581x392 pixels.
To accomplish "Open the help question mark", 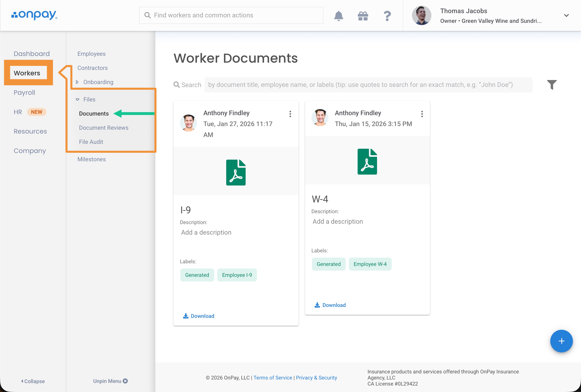I will point(387,16).
